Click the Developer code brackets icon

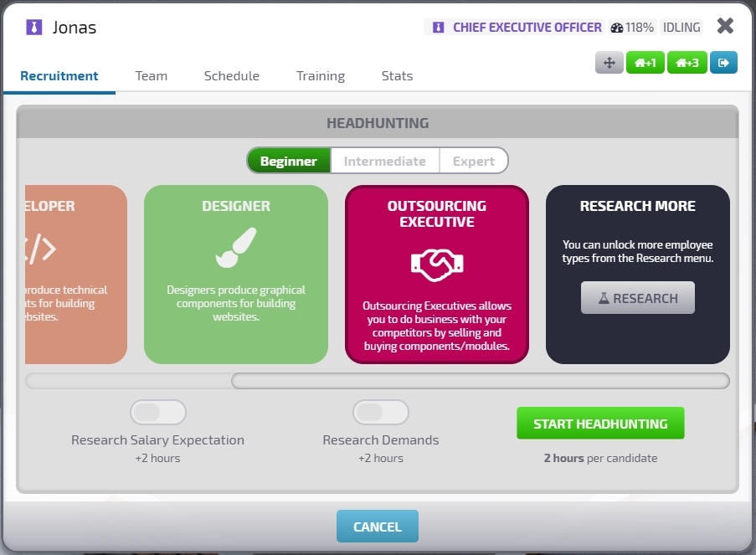42,249
